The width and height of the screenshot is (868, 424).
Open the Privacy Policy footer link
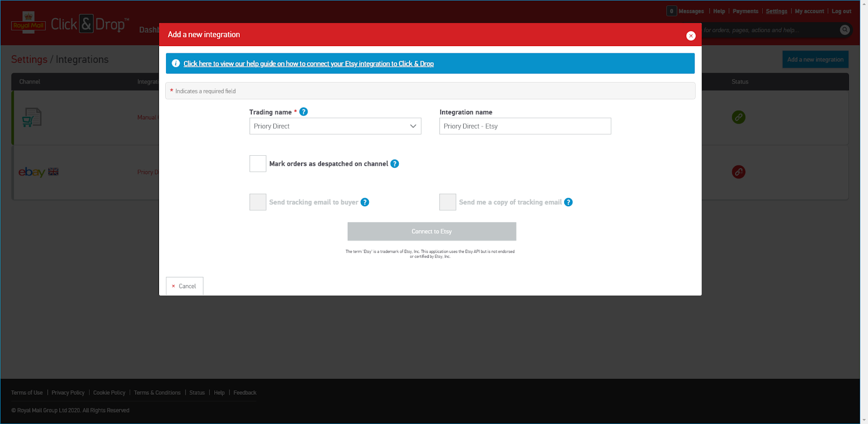(x=68, y=393)
